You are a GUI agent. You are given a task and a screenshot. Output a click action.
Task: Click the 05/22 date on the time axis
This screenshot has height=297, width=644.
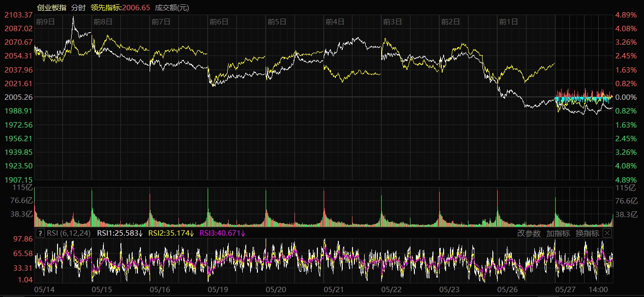click(391, 290)
